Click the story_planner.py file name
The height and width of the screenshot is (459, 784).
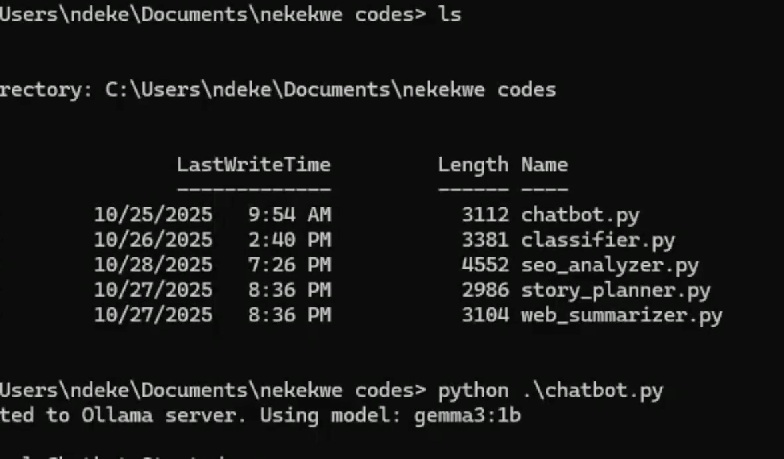point(616,290)
